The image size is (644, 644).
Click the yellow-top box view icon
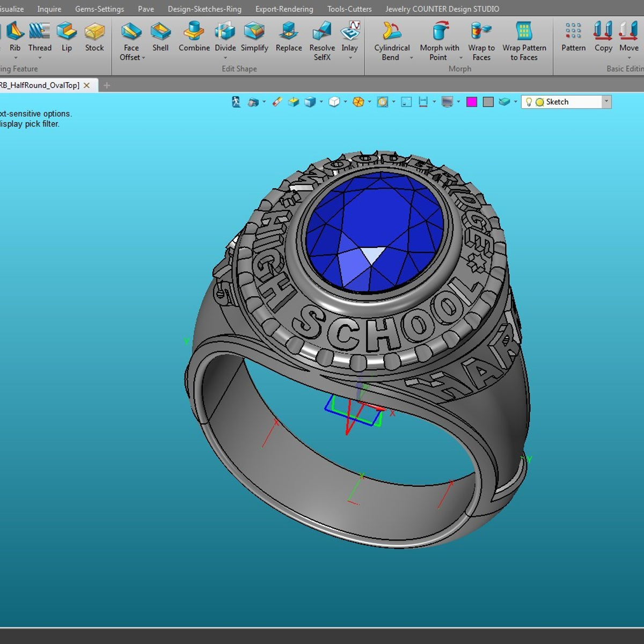point(294,102)
